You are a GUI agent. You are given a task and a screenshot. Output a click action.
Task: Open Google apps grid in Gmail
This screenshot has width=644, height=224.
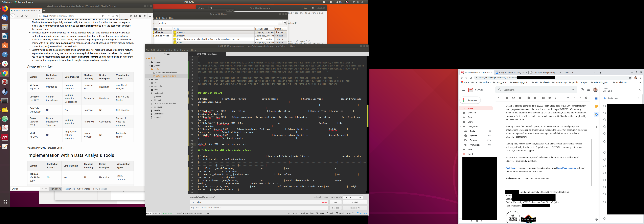coord(589,90)
